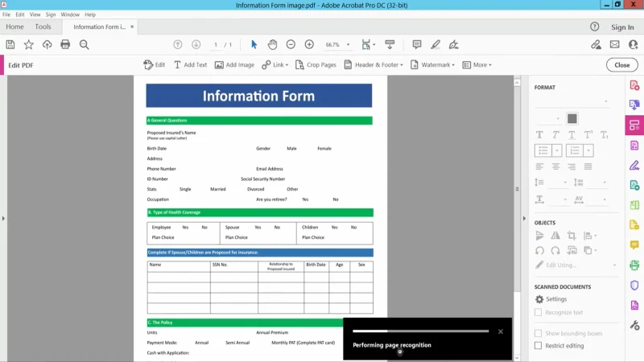
Task: Rotate the object counterclockwise
Action: coord(539,250)
